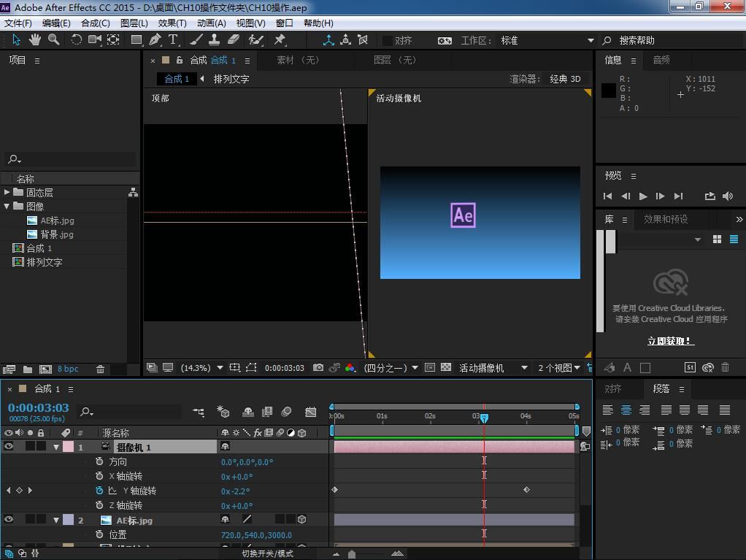
Task: Select the Pan Behind anchor tool
Action: [113, 40]
